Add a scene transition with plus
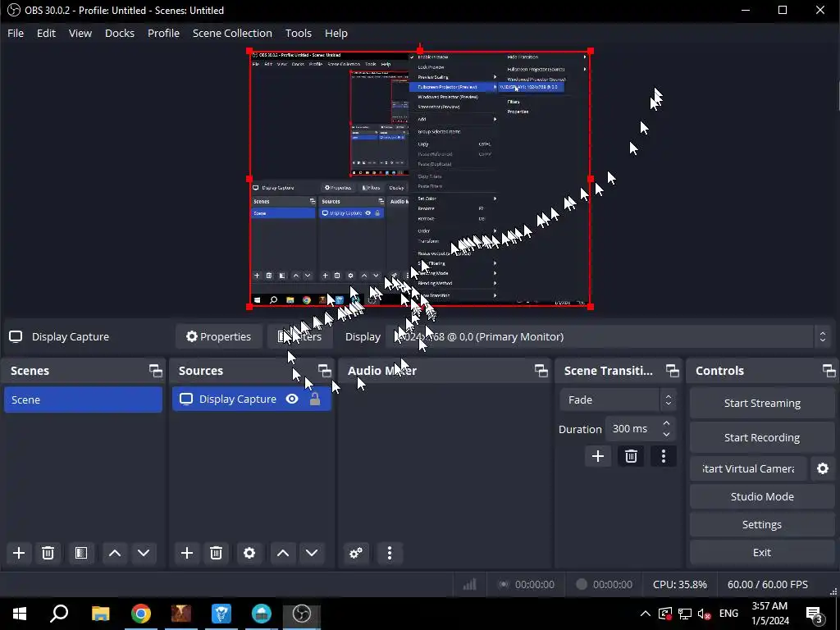Image resolution: width=840 pixels, height=630 pixels. coord(598,456)
